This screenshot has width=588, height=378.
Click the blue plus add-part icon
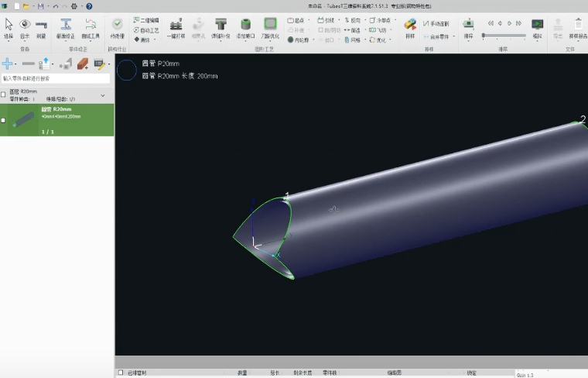tap(8, 64)
